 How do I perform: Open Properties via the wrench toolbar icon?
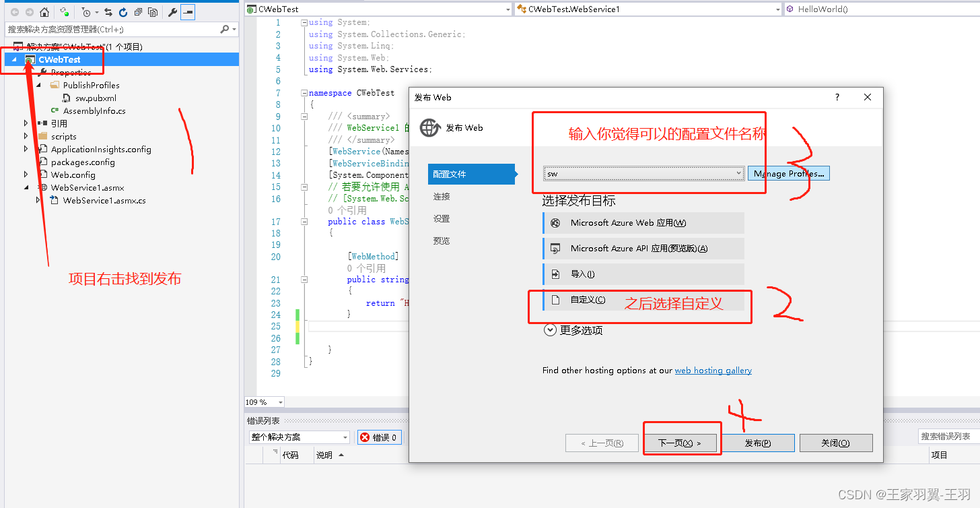173,12
